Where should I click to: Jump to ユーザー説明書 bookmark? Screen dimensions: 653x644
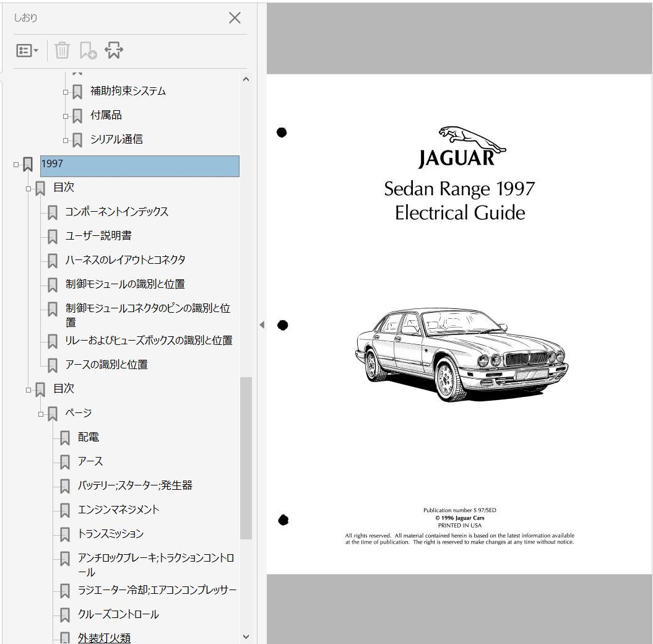pos(98,236)
